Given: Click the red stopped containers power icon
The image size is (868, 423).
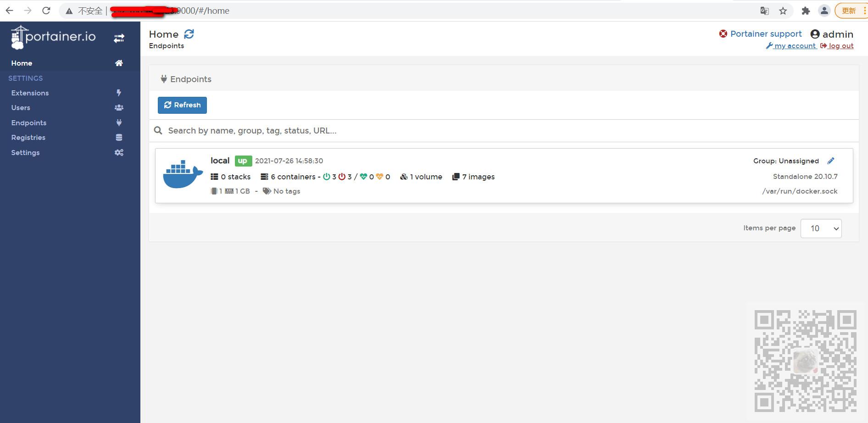Looking at the screenshot, I should tap(342, 177).
